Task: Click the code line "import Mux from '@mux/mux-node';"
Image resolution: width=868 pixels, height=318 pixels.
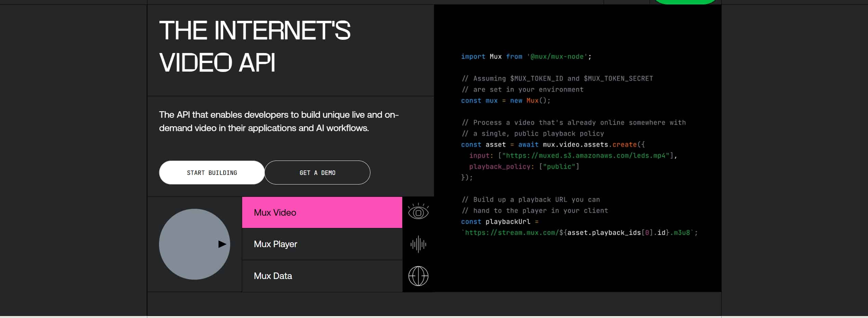Action: pos(526,56)
